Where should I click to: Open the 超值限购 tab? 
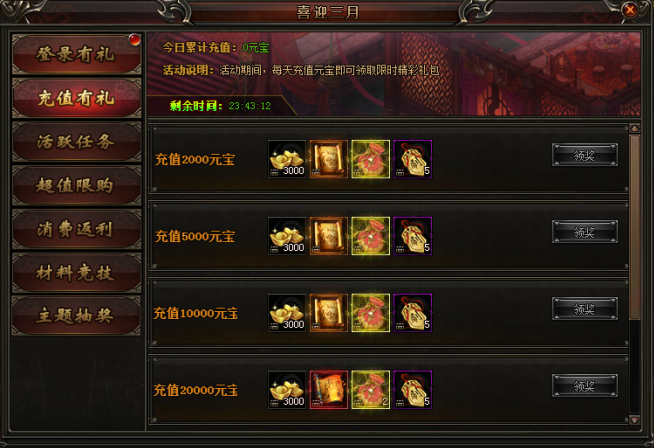point(77,185)
